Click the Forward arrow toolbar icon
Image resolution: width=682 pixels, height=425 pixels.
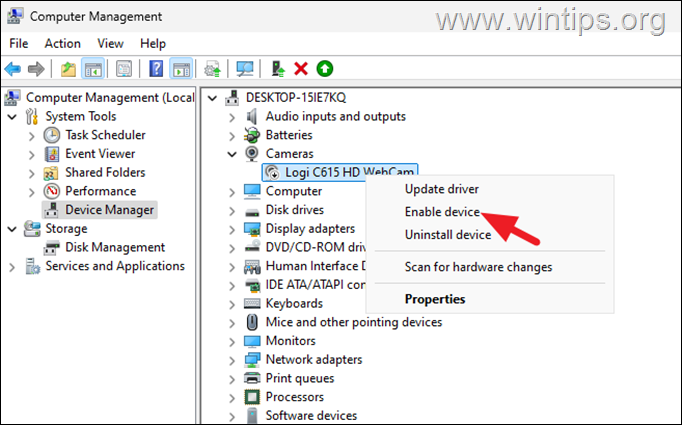pyautogui.click(x=36, y=69)
